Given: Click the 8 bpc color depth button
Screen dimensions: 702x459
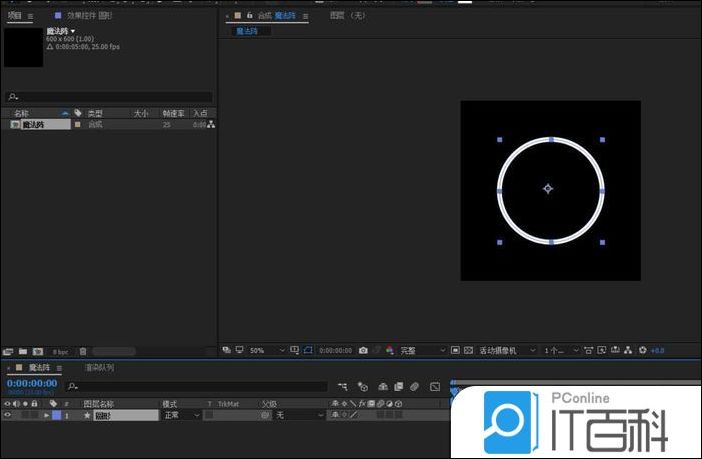Looking at the screenshot, I should click(61, 352).
